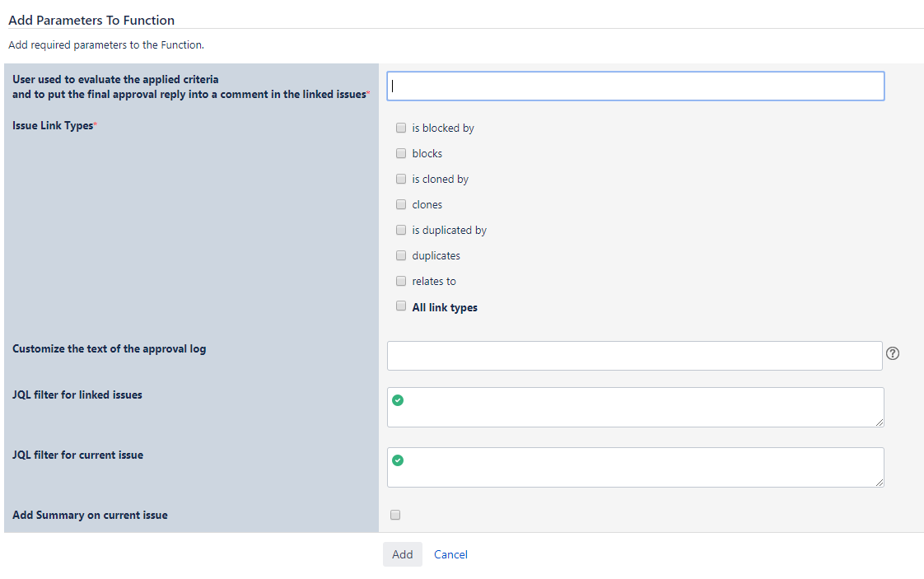Tick the 'All link types' checkbox
The width and height of the screenshot is (924, 579).
point(401,306)
